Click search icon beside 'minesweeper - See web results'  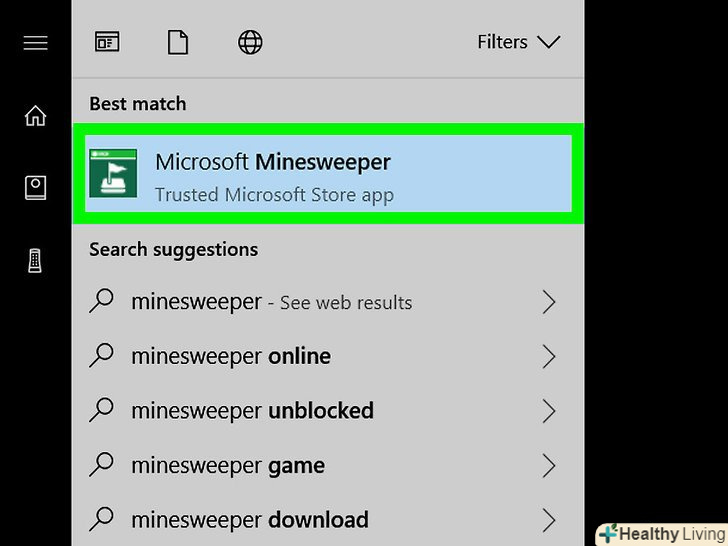click(x=101, y=300)
